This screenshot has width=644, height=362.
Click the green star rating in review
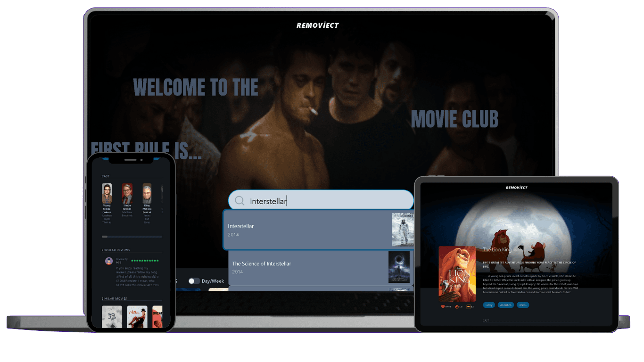tap(145, 260)
